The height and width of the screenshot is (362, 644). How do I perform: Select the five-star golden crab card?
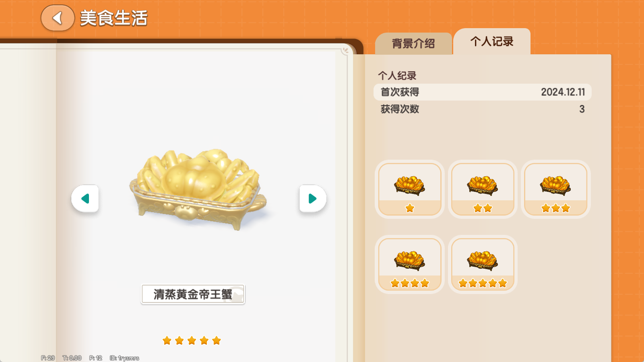[483, 264]
